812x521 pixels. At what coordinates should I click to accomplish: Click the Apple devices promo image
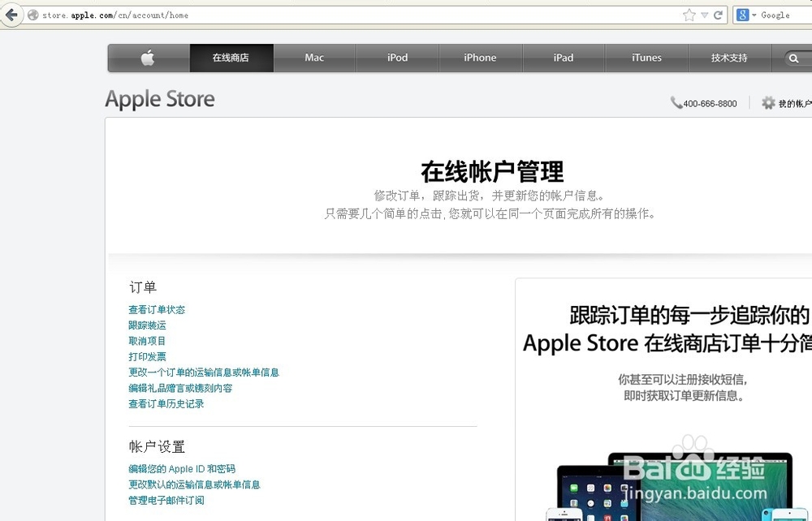point(678,486)
